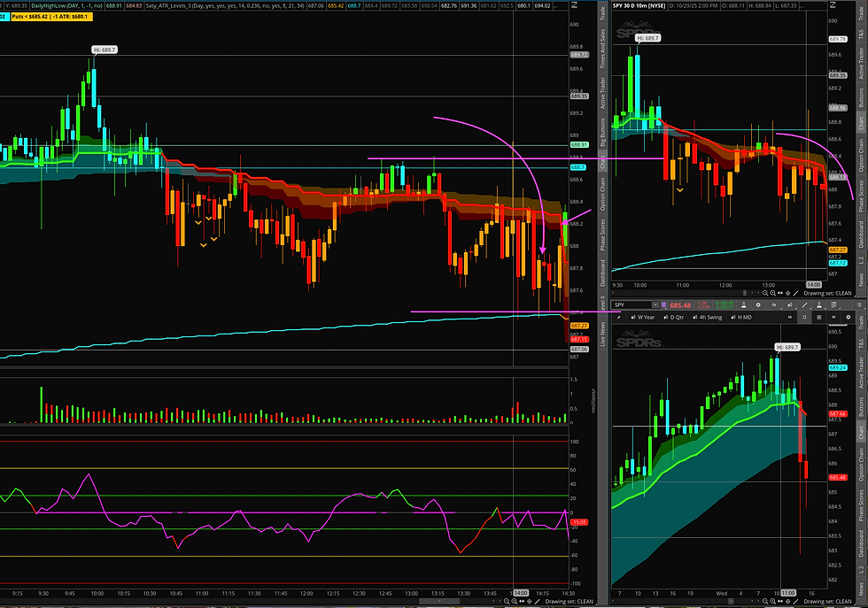868x608 pixels.
Task: Click the Puts < $685.42 yellow label
Action: (51, 17)
